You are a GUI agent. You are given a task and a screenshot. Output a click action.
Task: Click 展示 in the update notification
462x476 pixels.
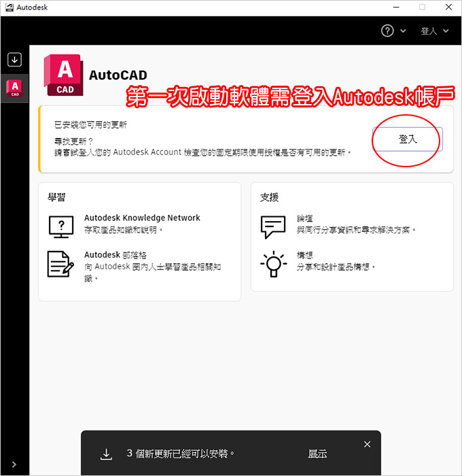317,454
